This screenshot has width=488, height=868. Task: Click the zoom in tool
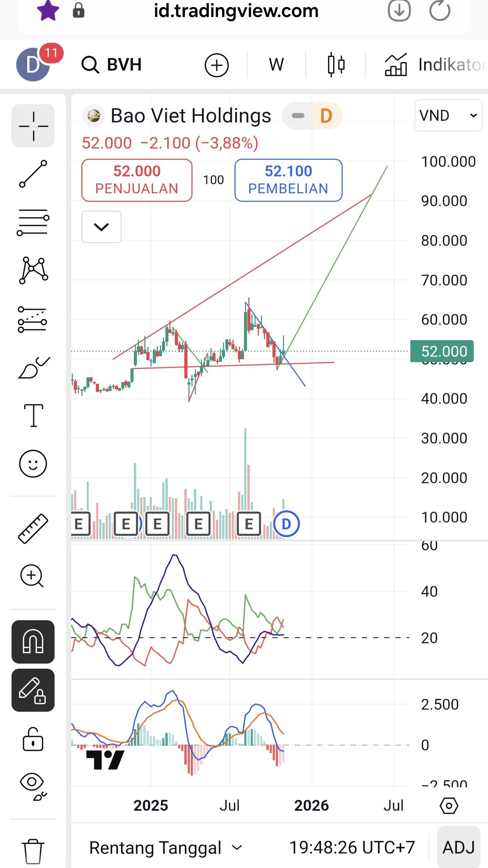33,576
